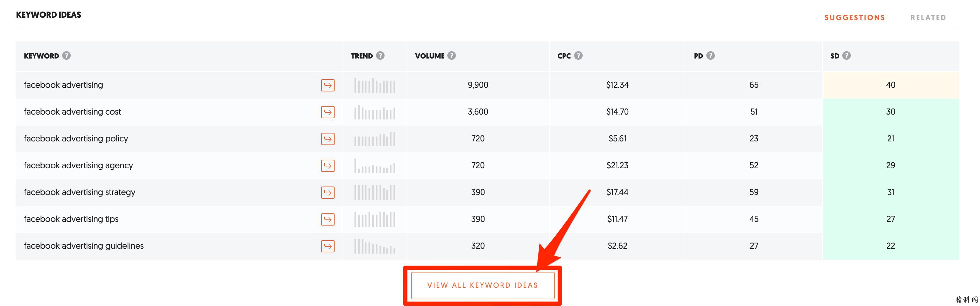Switch to the SUGGESTIONS tab

coord(854,17)
